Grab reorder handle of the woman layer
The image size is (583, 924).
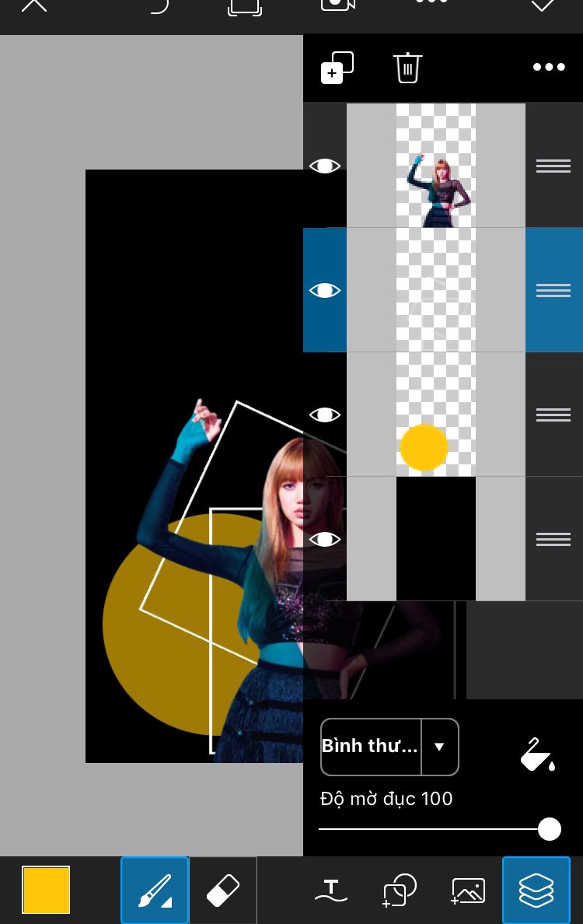(x=553, y=166)
